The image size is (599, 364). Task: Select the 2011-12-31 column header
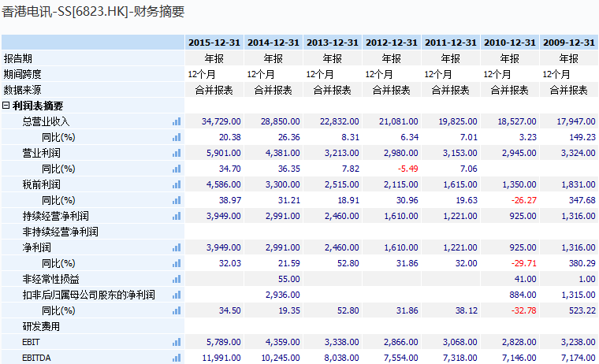(451, 43)
